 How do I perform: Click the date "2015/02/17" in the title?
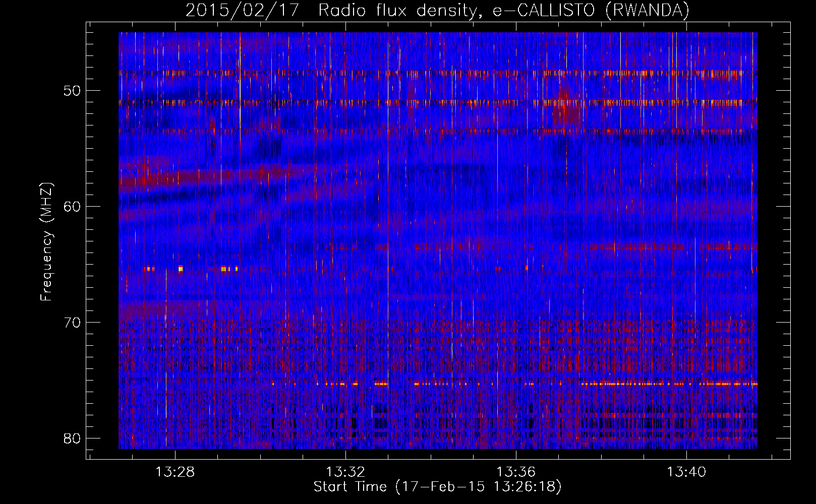pos(243,11)
